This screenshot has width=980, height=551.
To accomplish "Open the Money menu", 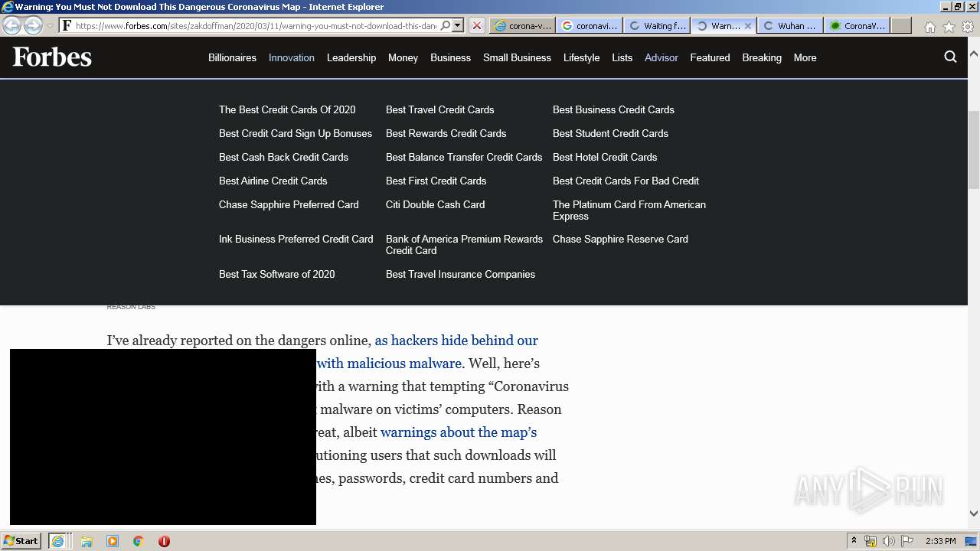I will pyautogui.click(x=403, y=57).
